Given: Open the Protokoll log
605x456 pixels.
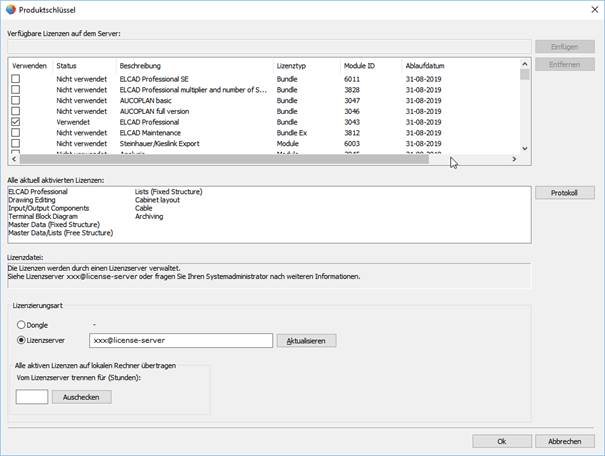Looking at the screenshot, I should point(564,193).
